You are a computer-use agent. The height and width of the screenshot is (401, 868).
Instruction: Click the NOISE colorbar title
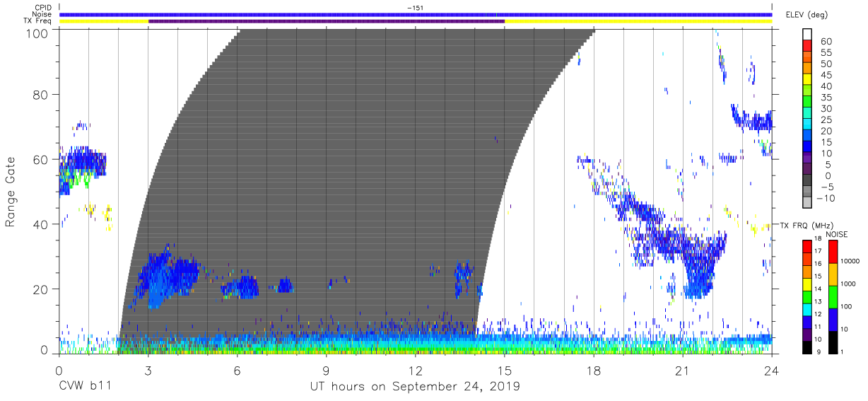coord(837,234)
